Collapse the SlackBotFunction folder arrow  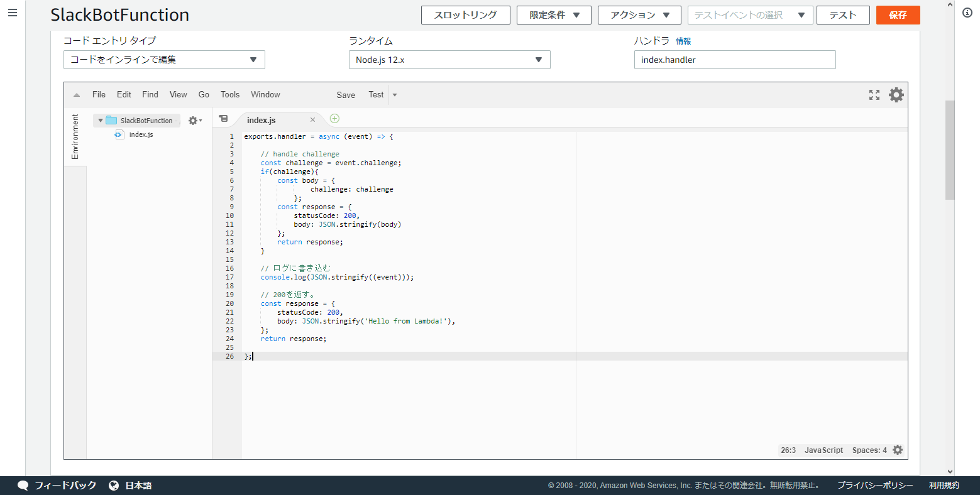point(101,121)
